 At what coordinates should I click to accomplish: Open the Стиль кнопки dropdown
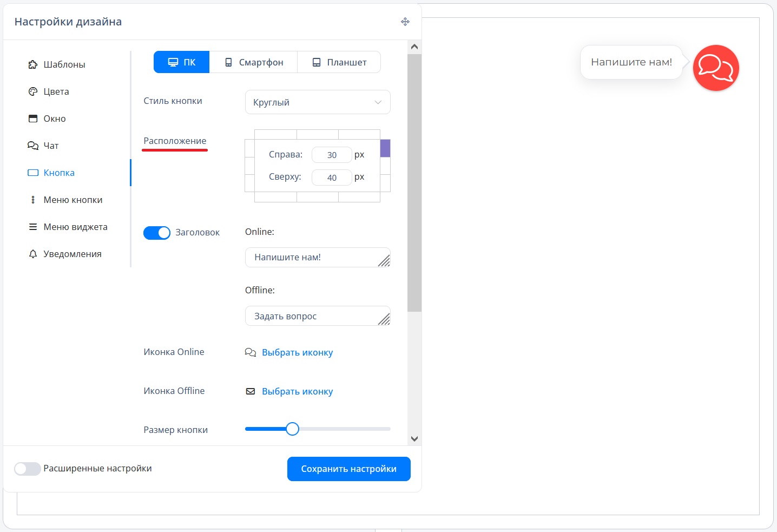coord(318,102)
